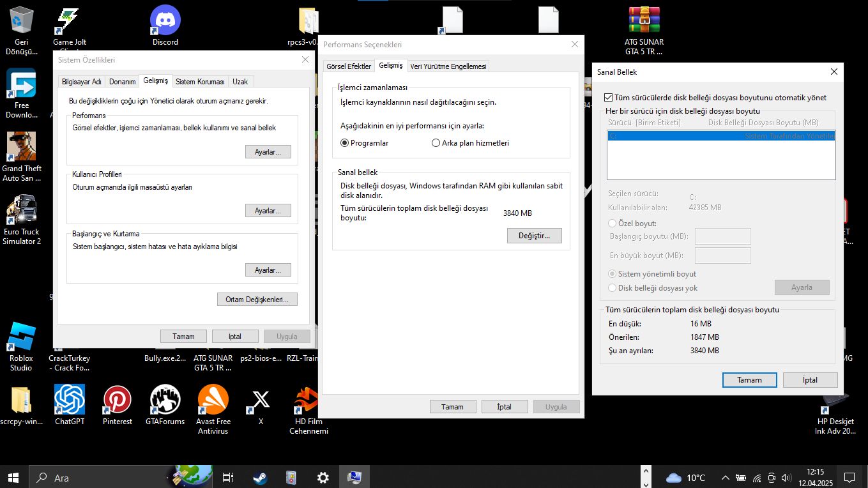Click Tamam in Sistem Özellikleri window
Screen dimensions: 868x488
183,337
